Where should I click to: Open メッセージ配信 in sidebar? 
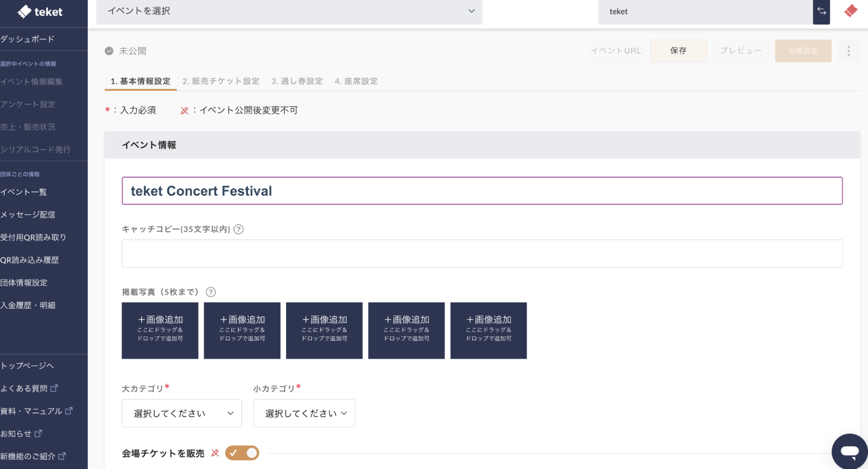click(28, 214)
